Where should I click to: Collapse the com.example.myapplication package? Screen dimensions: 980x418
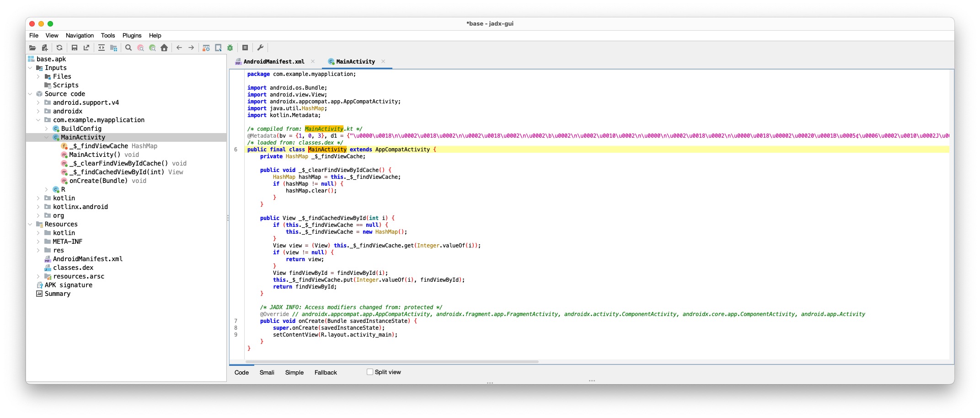(x=38, y=120)
